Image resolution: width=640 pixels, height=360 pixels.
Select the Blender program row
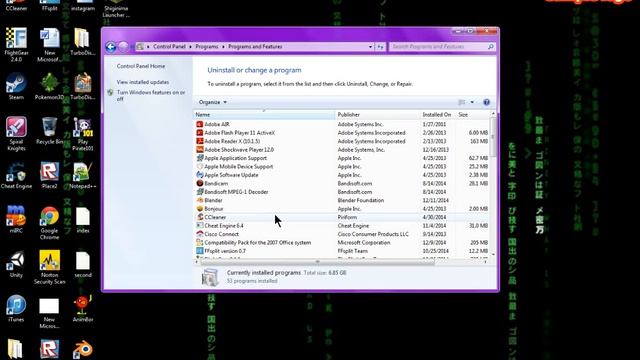342,200
